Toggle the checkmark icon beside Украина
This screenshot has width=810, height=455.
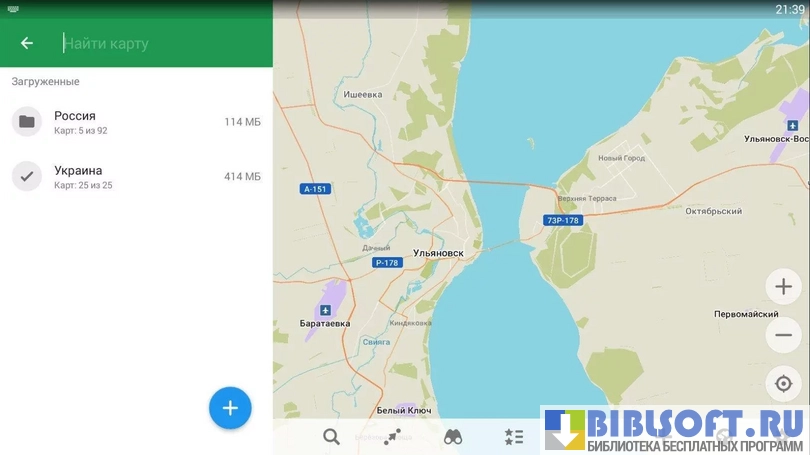point(27,177)
